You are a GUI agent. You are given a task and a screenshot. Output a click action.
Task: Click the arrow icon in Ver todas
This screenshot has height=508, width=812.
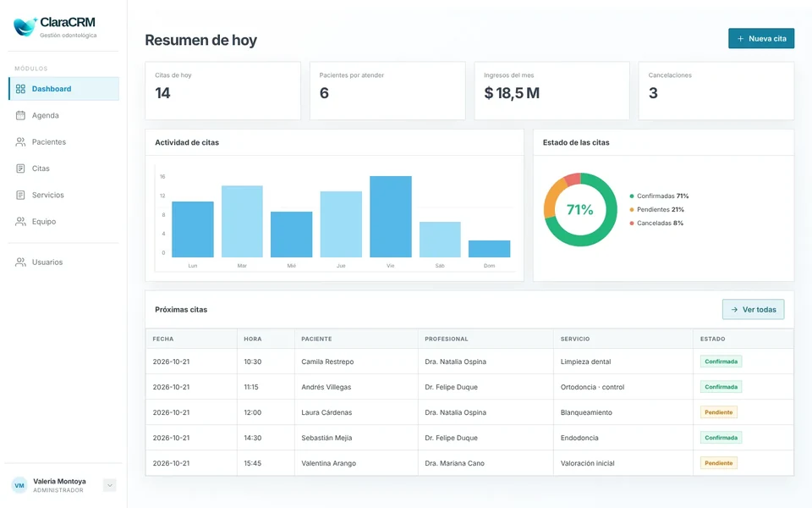click(x=734, y=310)
